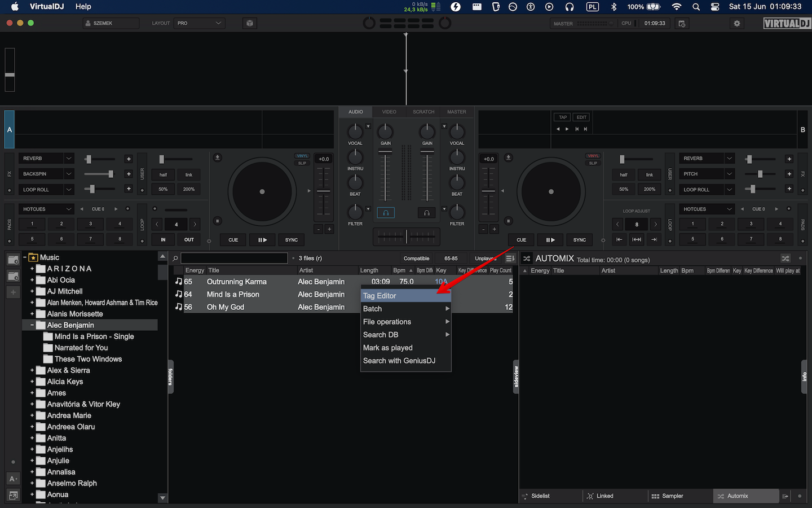The image size is (812, 508).
Task: Toggle headphone cue for left channel
Action: 386,213
